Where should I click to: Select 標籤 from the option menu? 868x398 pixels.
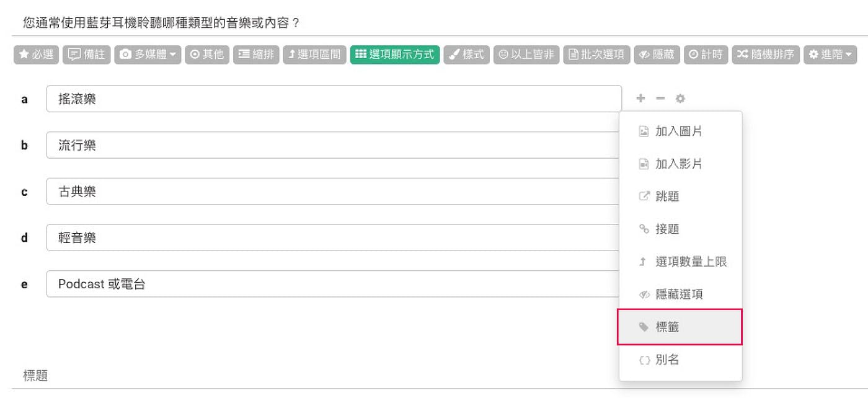(680, 327)
